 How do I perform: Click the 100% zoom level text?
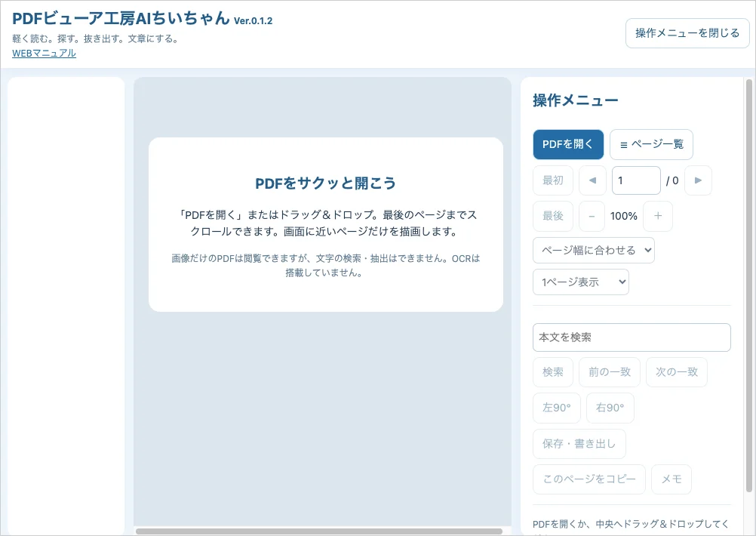coord(624,216)
